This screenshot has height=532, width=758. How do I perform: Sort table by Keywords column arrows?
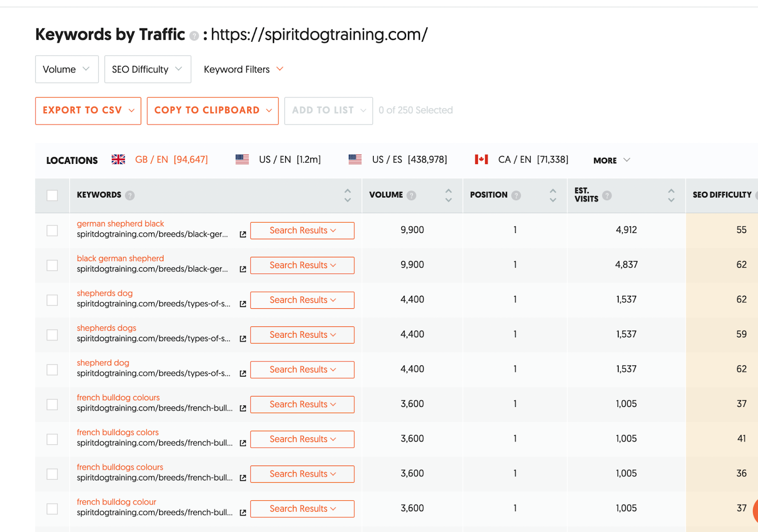tap(348, 195)
